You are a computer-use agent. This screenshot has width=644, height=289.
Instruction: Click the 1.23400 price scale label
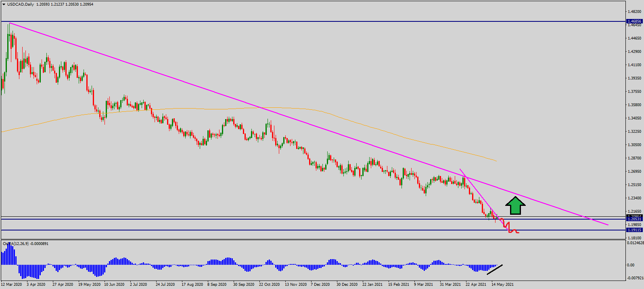coord(634,198)
